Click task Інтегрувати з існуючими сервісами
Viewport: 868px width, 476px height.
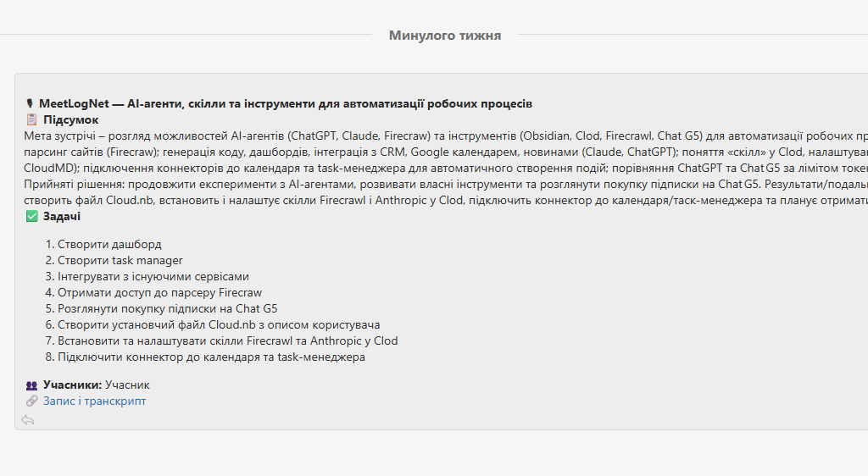(153, 276)
